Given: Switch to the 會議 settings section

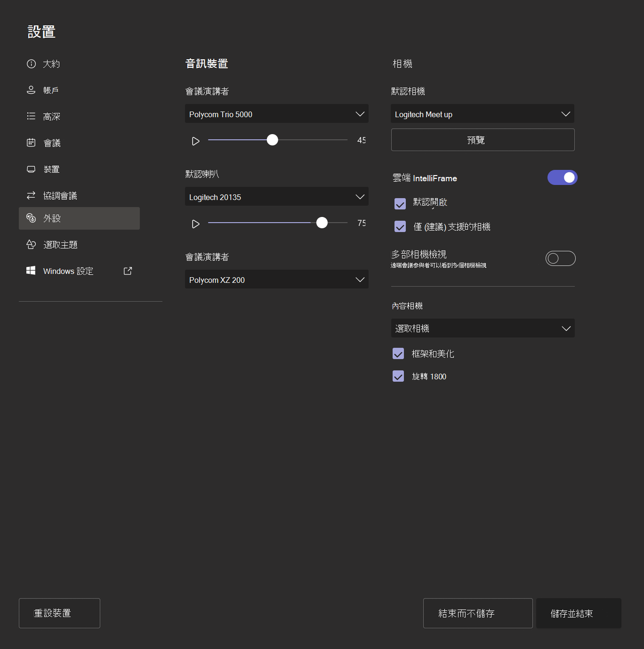Looking at the screenshot, I should pyautogui.click(x=79, y=143).
